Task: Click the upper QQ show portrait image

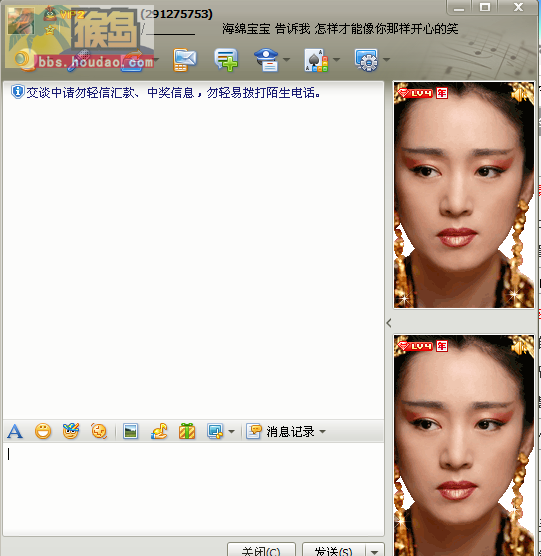Action: coord(464,195)
